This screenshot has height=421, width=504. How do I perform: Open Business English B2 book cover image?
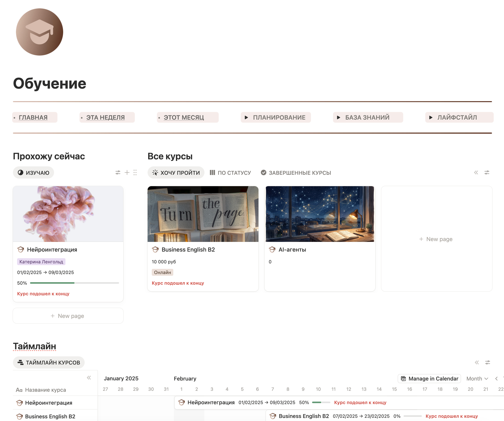[203, 214]
